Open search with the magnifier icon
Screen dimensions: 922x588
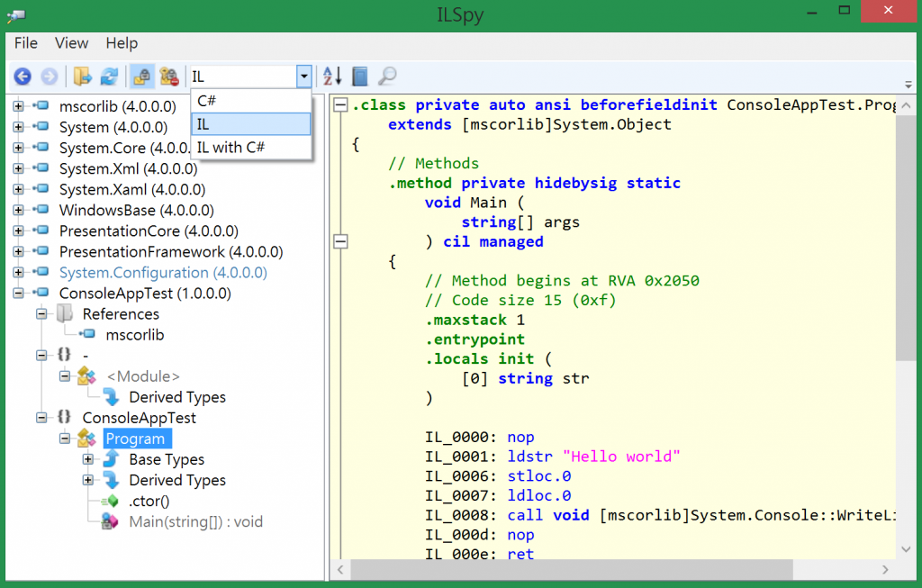click(x=387, y=77)
